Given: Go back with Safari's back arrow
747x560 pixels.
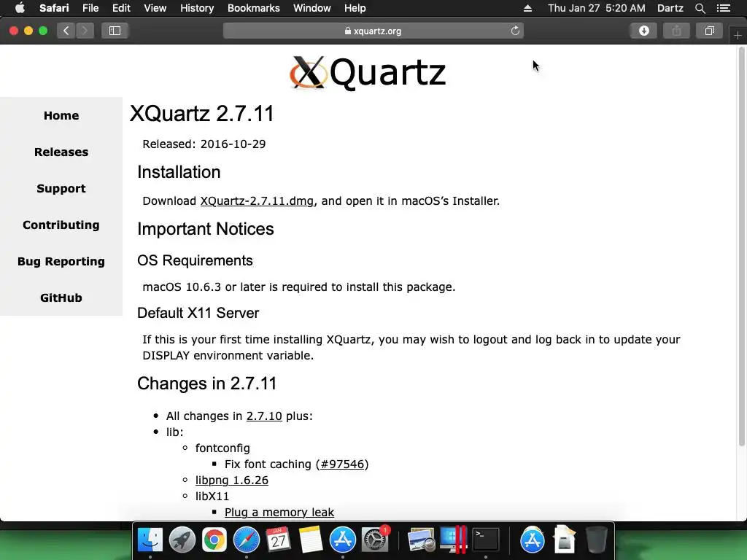Looking at the screenshot, I should (66, 31).
